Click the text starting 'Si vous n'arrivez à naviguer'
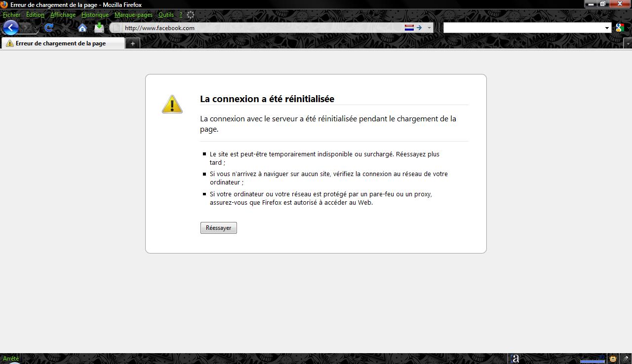 pos(329,178)
